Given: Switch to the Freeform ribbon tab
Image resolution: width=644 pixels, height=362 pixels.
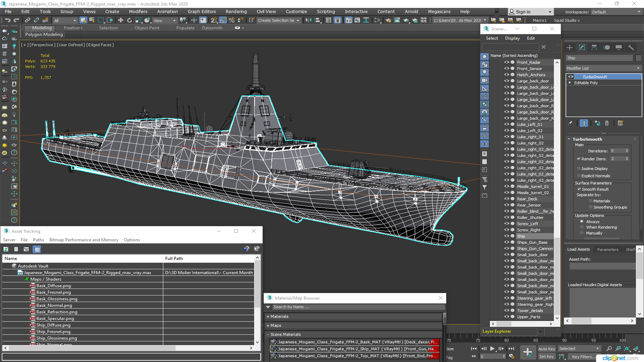Looking at the screenshot, I should coord(73,28).
